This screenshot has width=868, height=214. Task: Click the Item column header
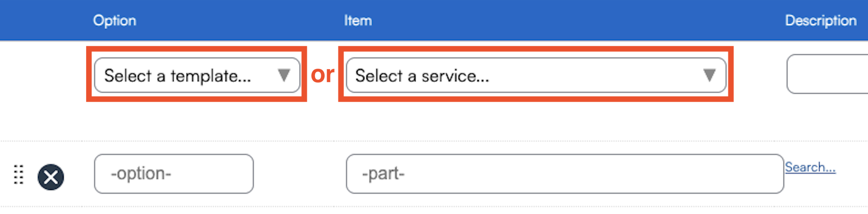tap(358, 21)
